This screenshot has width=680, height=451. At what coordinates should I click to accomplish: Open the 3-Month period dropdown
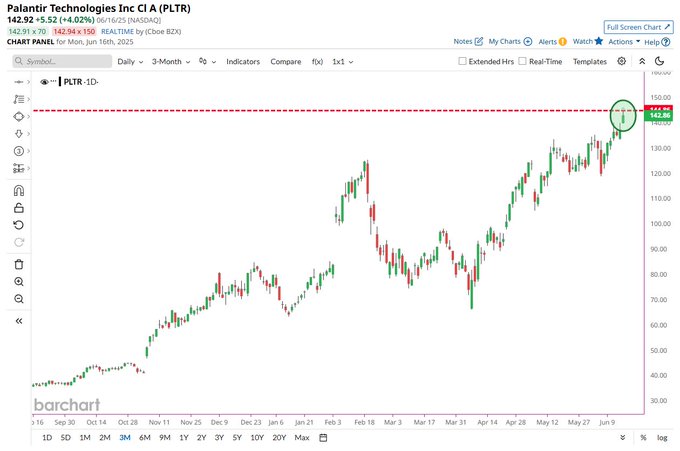point(171,62)
